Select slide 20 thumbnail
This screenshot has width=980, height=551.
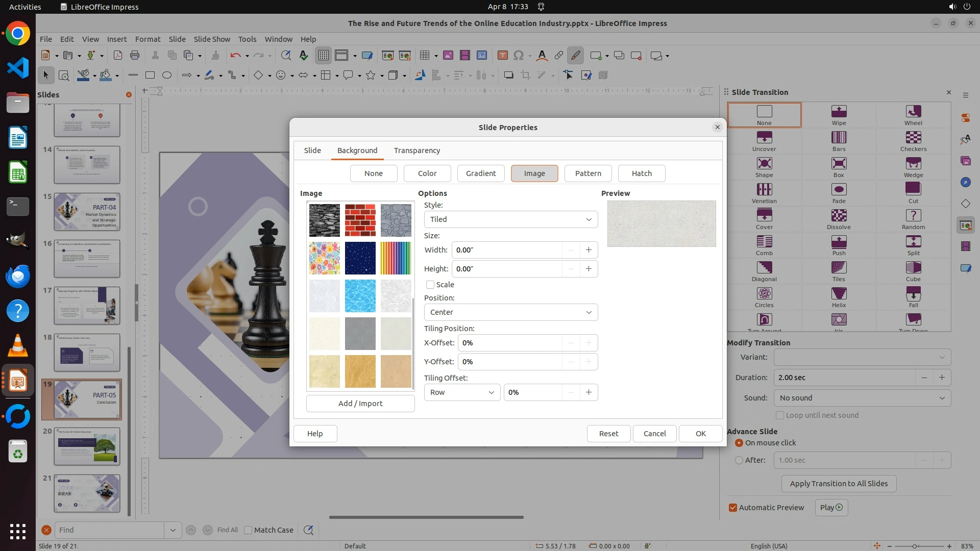coord(87,446)
